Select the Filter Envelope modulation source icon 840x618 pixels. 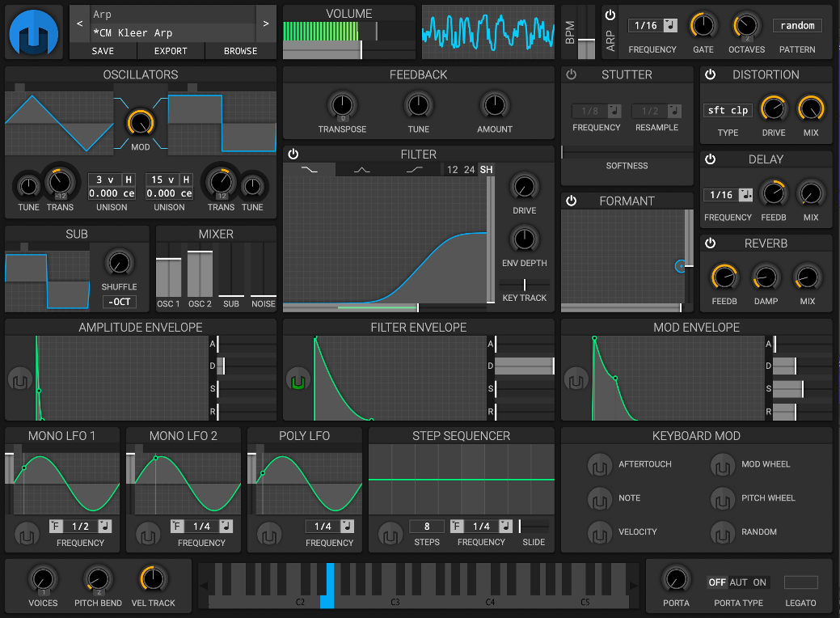(298, 379)
